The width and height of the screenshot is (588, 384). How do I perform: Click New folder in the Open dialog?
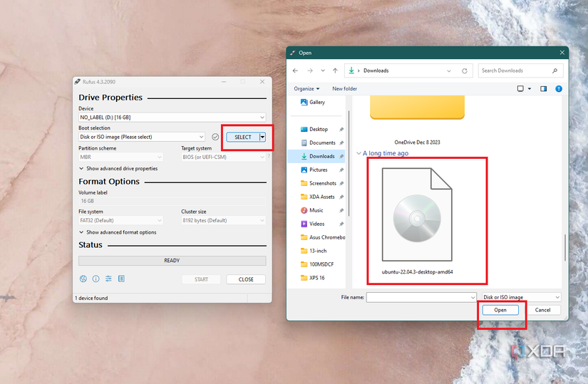point(345,89)
